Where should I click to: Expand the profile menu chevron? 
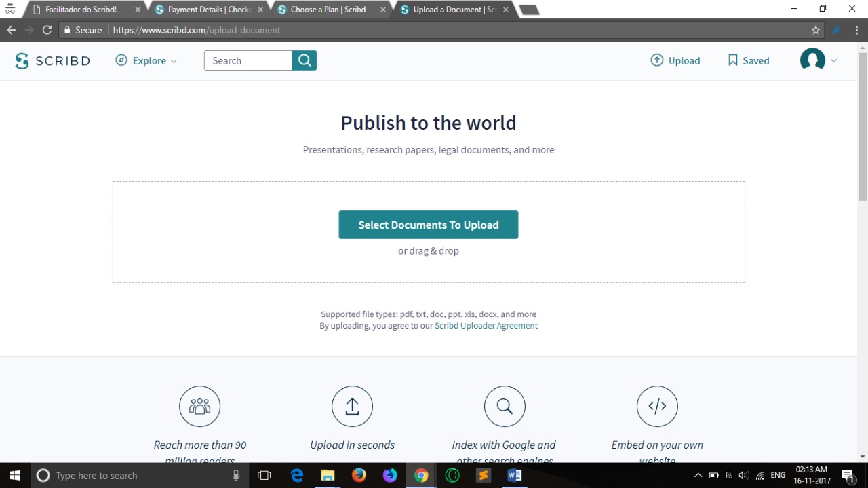tap(834, 60)
